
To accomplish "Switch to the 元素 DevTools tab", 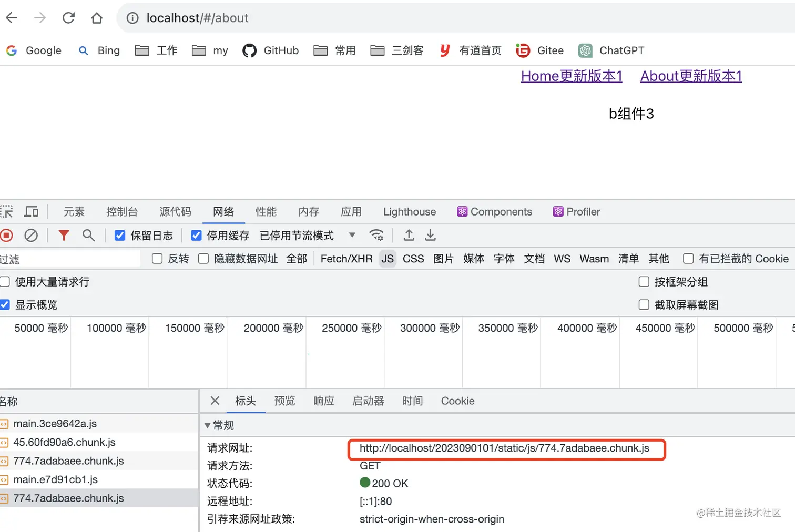I will (74, 211).
